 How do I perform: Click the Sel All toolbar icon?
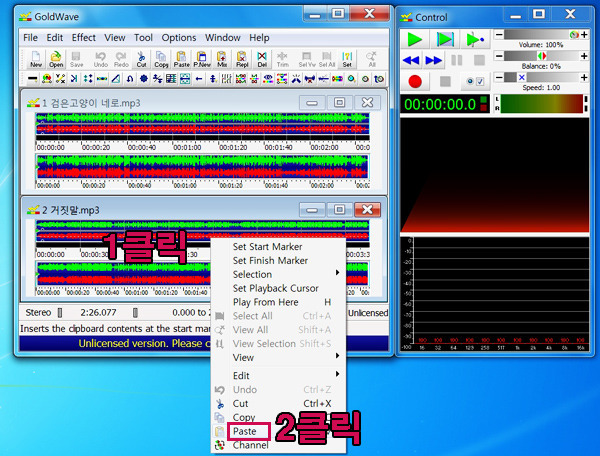tap(327, 59)
